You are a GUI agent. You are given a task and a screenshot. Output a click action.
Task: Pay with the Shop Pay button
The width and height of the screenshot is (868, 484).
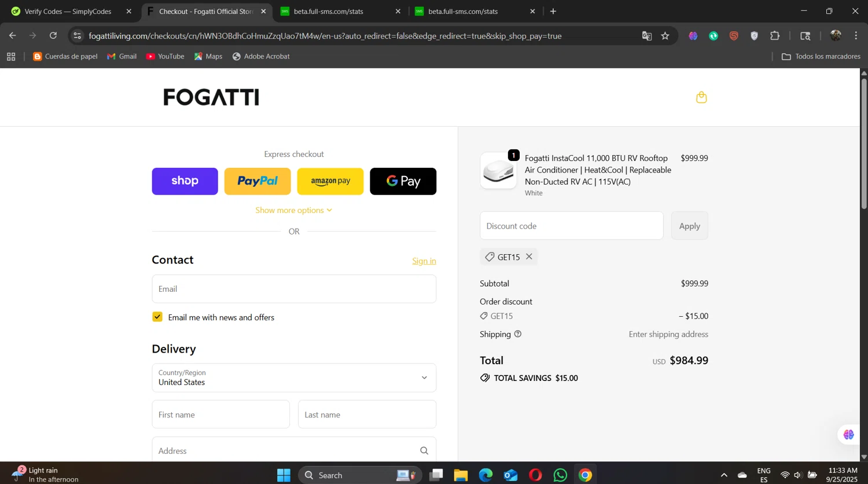point(185,181)
